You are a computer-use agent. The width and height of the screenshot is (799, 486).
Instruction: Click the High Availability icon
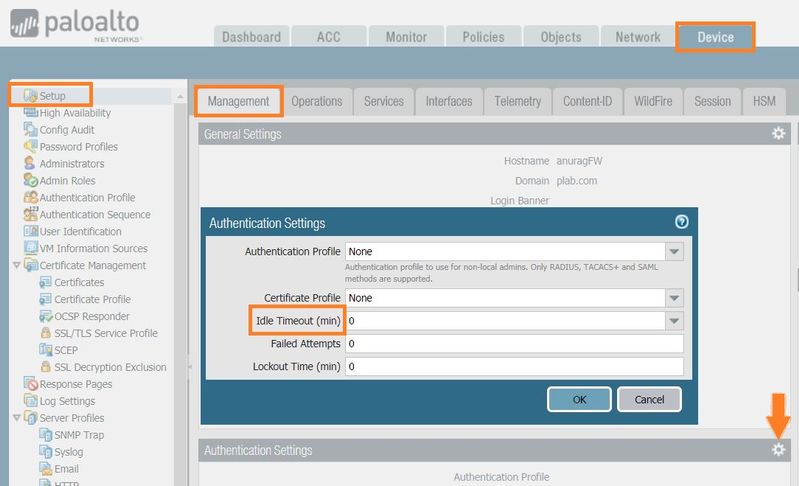point(31,112)
